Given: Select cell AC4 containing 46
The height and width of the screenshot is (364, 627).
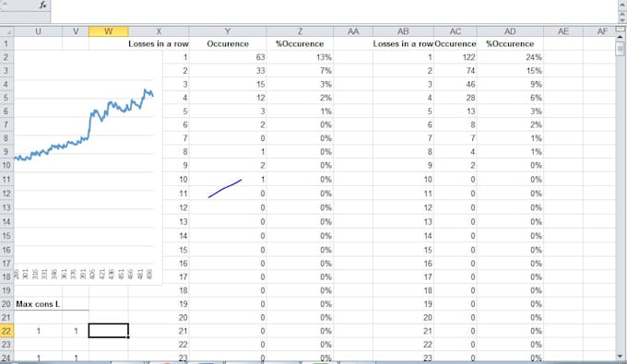Looking at the screenshot, I should (455, 84).
